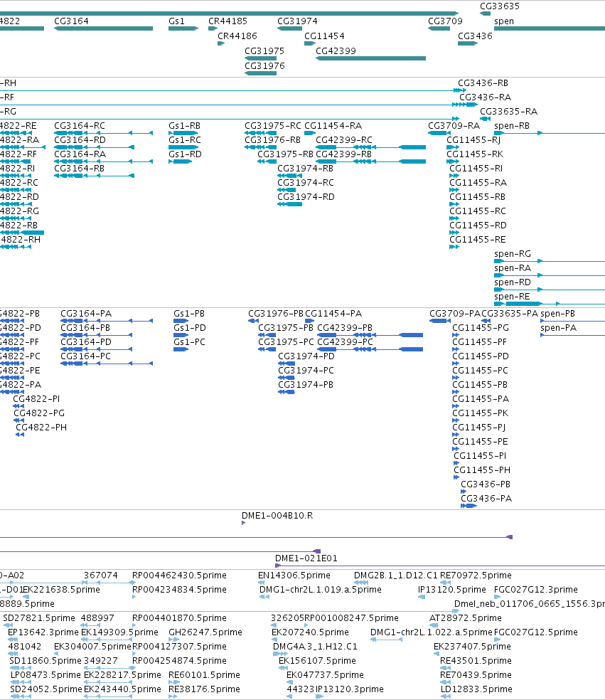This screenshot has width=605, height=700.
Task: Click protein Gs1-PC
Action: coord(190,342)
